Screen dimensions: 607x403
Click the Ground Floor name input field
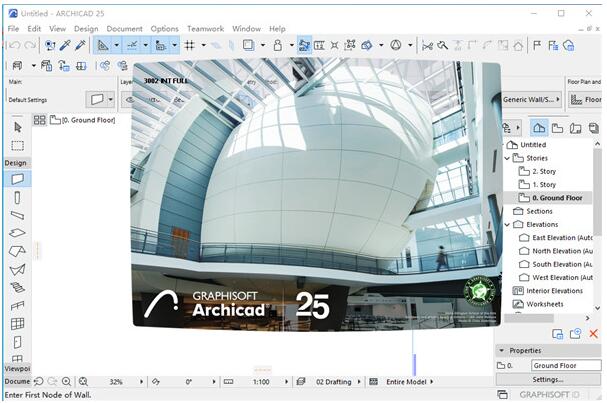(566, 365)
